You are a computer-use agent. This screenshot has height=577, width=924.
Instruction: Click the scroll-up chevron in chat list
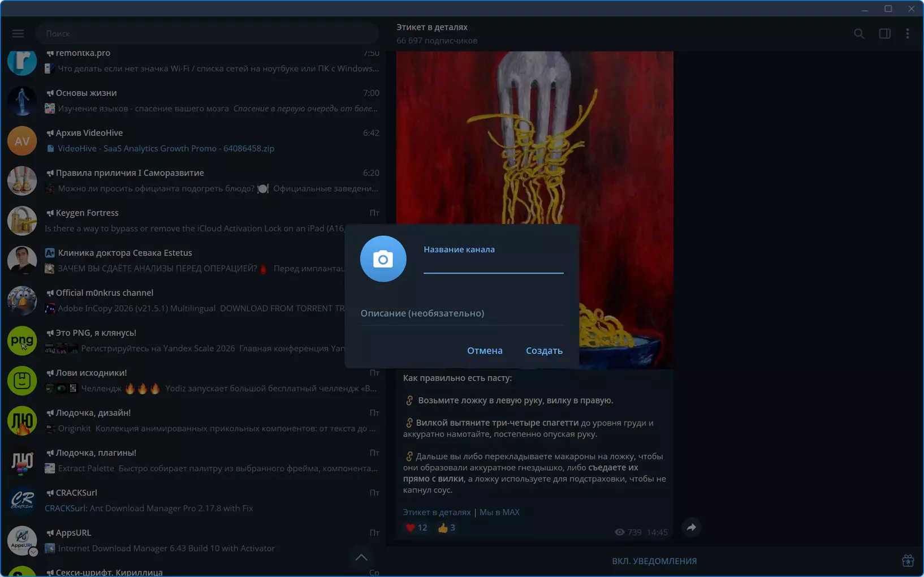pyautogui.click(x=361, y=558)
